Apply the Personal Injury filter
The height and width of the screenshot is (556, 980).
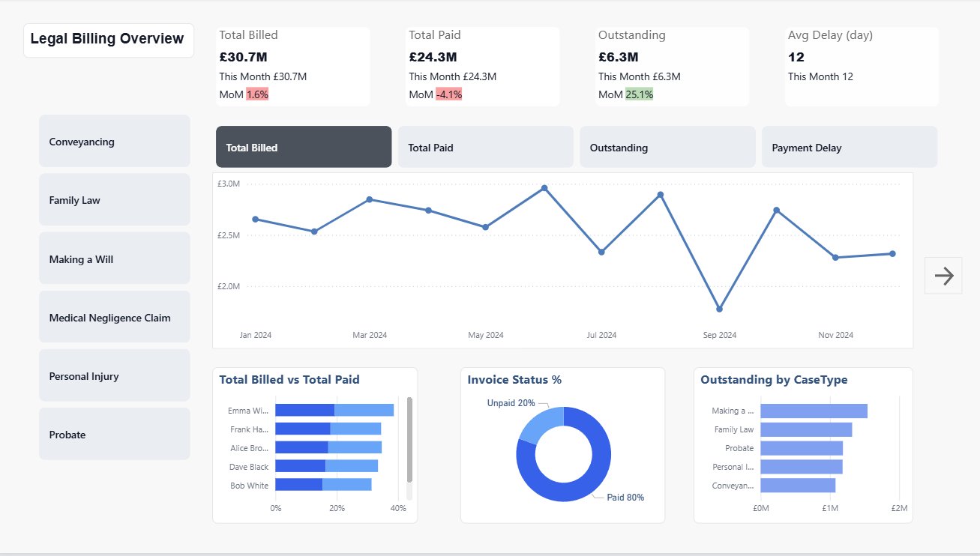tap(115, 376)
